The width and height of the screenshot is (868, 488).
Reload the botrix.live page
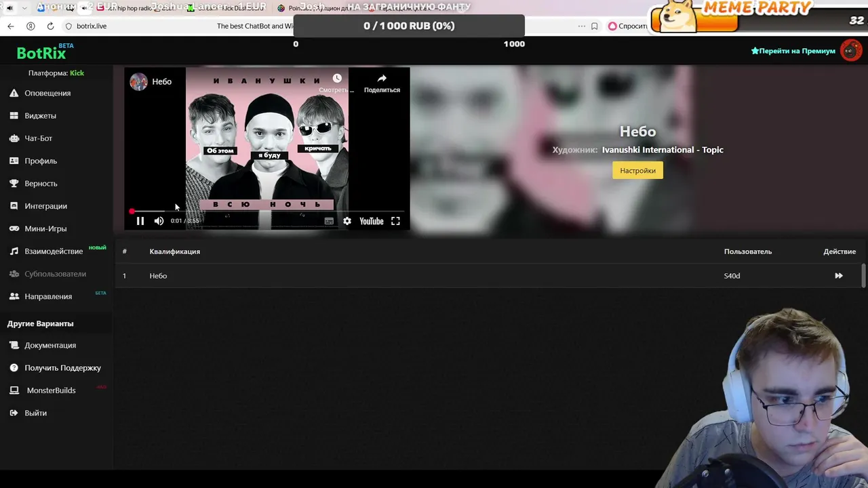coord(50,26)
